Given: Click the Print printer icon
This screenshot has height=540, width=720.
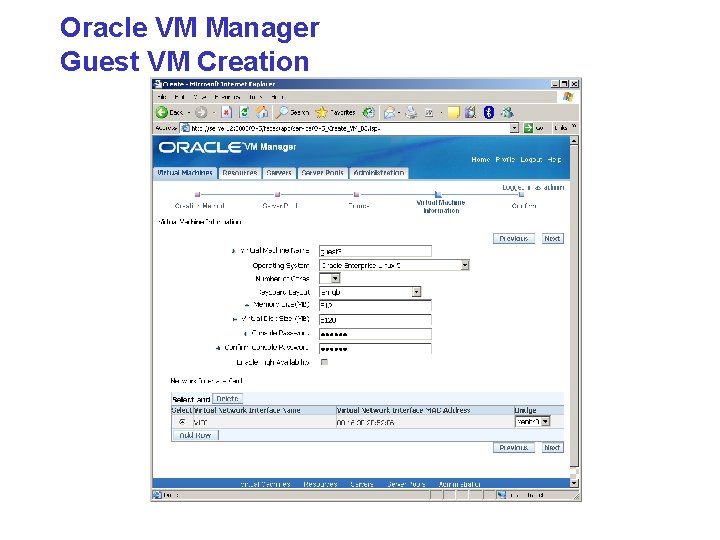Looking at the screenshot, I should point(411,112).
